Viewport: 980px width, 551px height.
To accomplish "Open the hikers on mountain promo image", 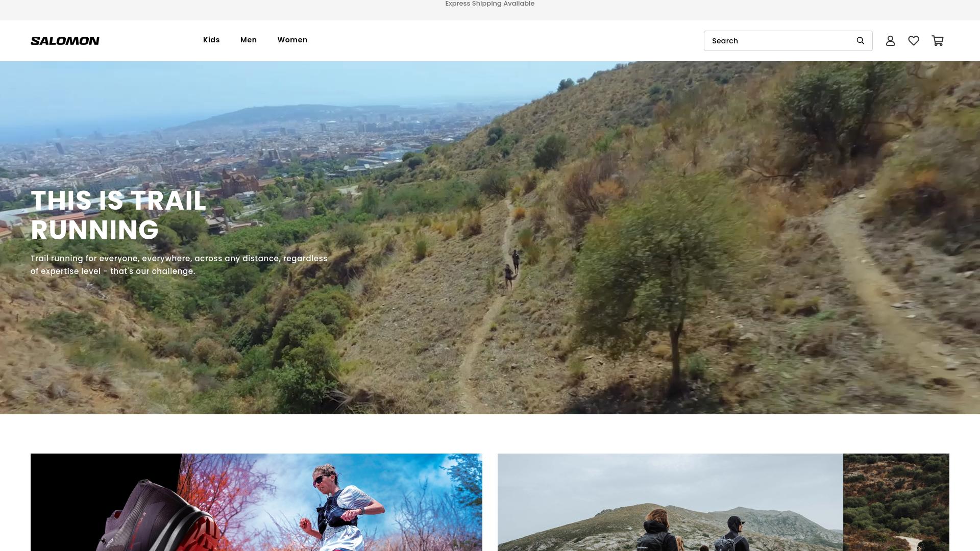I will pyautogui.click(x=670, y=510).
